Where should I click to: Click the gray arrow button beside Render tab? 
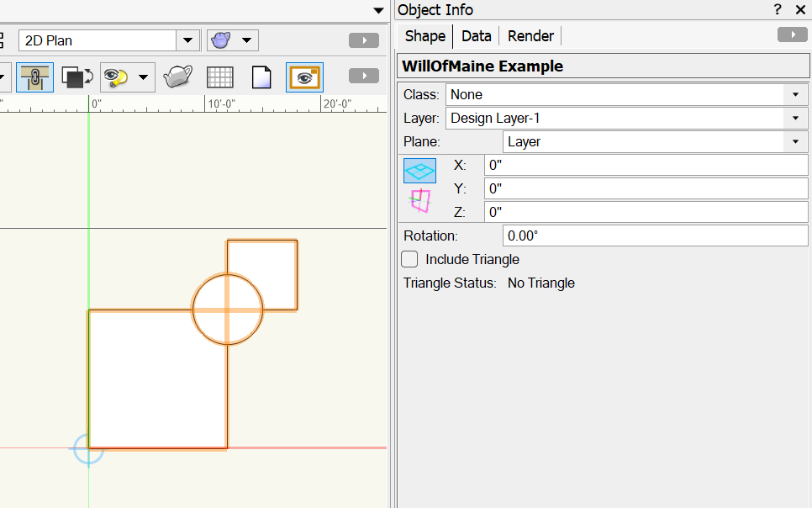click(x=792, y=34)
